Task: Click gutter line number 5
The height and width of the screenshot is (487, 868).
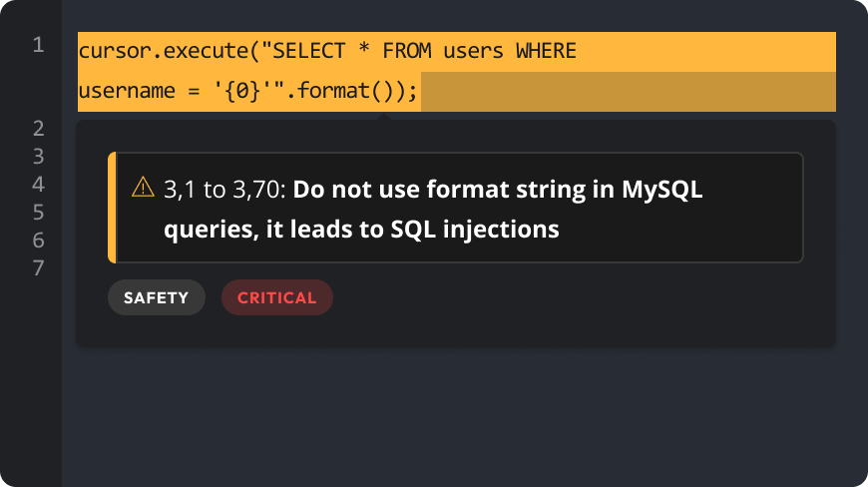Action: point(38,212)
